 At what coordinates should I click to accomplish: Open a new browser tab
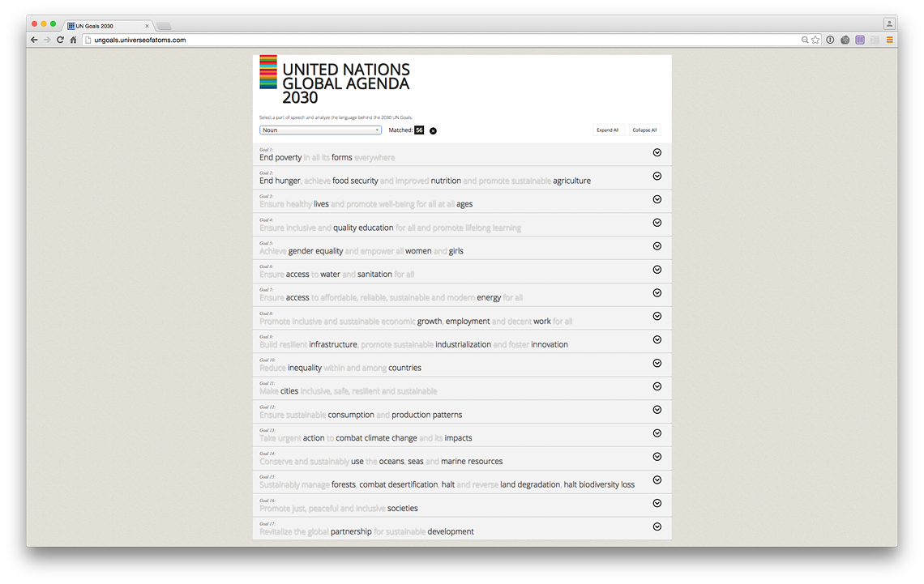(x=164, y=26)
